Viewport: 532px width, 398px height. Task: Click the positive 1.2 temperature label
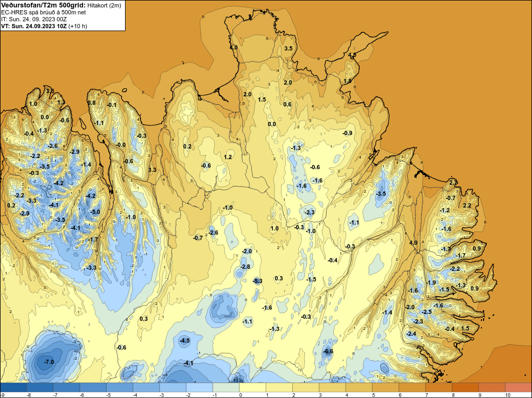click(228, 157)
